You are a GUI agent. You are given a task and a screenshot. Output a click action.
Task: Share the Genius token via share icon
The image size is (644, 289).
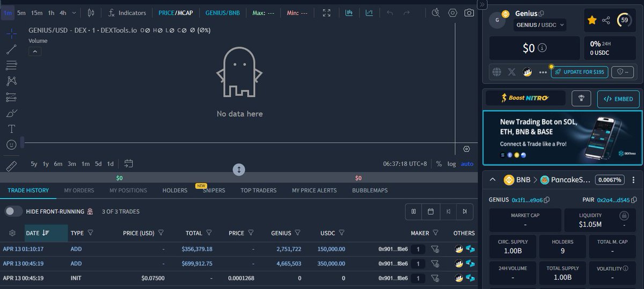(x=606, y=20)
